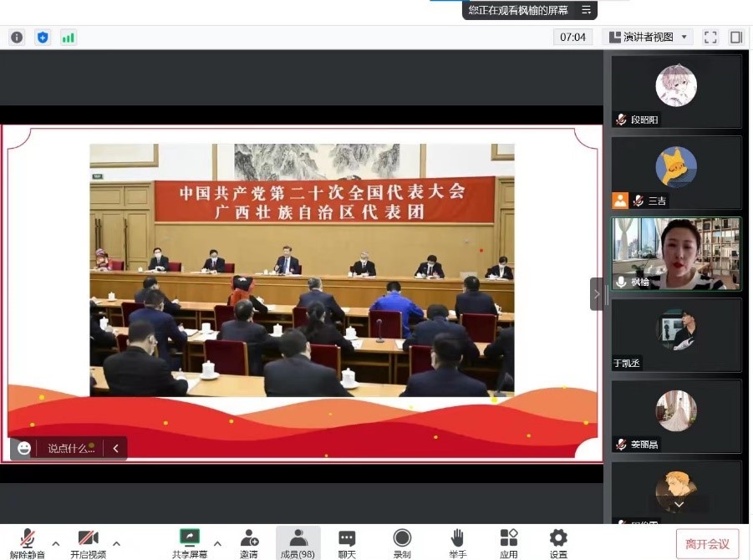The height and width of the screenshot is (560, 753).
Task: Click the blue security shield icon
Action: tap(43, 38)
